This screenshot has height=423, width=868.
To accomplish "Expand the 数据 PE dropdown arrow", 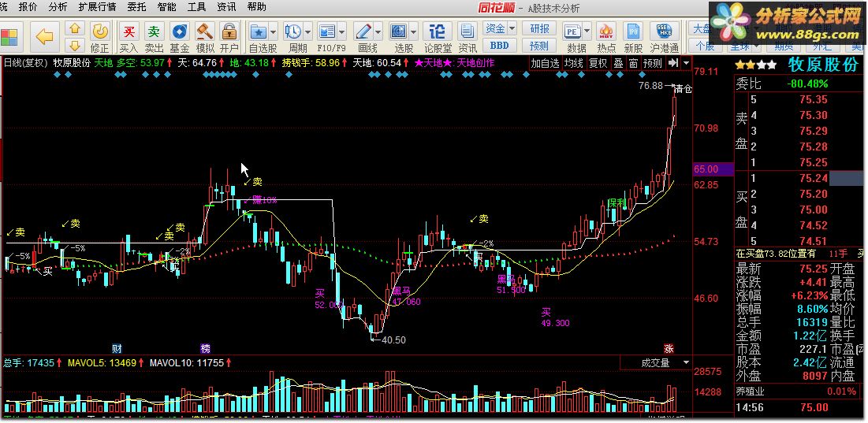I will [587, 31].
